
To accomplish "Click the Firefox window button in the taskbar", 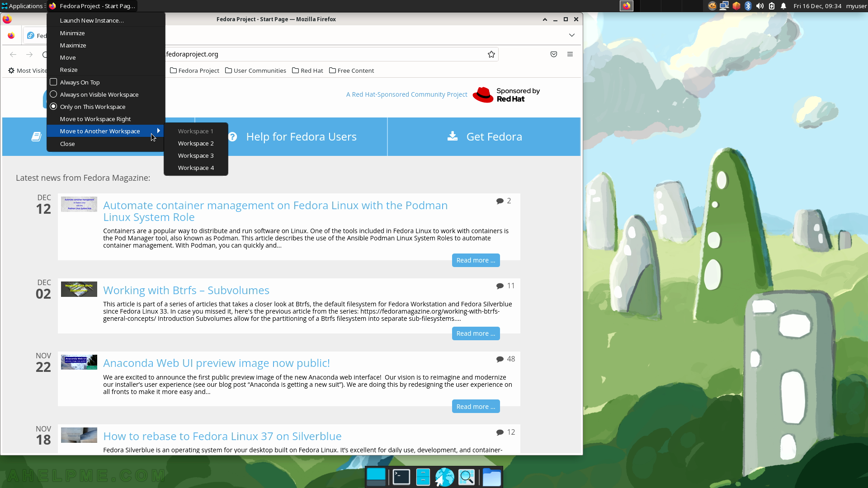I will 92,6.
